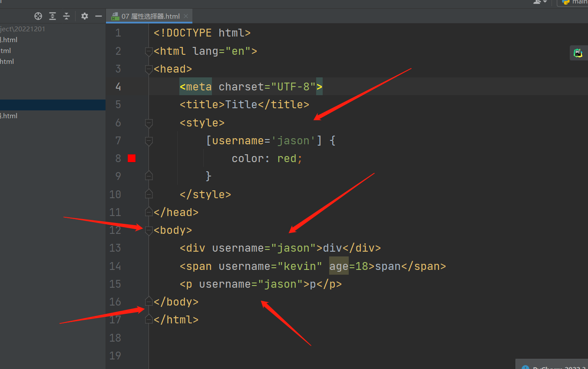This screenshot has height=369, width=588.
Task: Collapse the html tag fold on line 2
Action: [149, 51]
